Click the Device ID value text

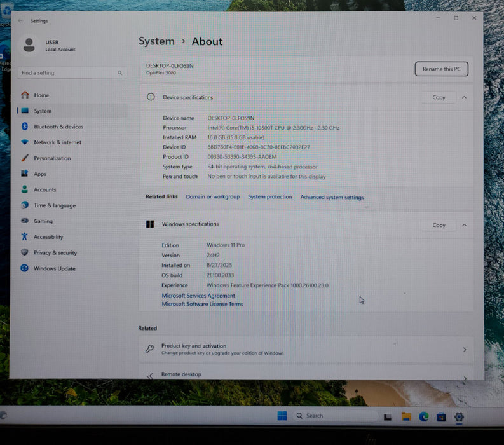[x=259, y=147]
